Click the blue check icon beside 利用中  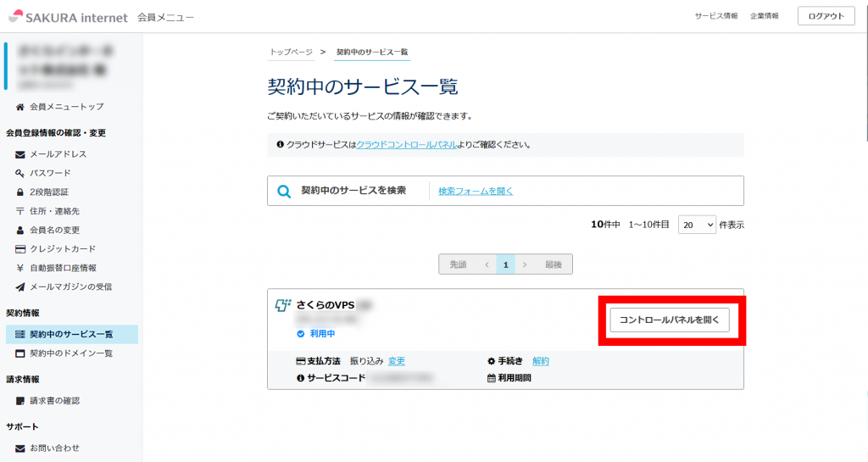click(x=301, y=334)
